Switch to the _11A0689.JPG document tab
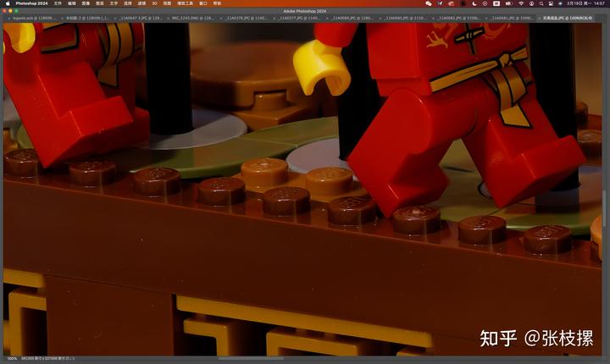The width and height of the screenshot is (610, 364). pos(352,18)
